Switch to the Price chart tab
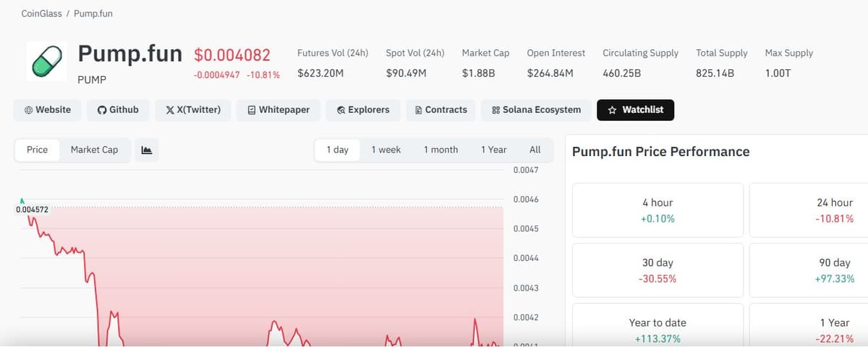This screenshot has width=868, height=347. click(37, 150)
